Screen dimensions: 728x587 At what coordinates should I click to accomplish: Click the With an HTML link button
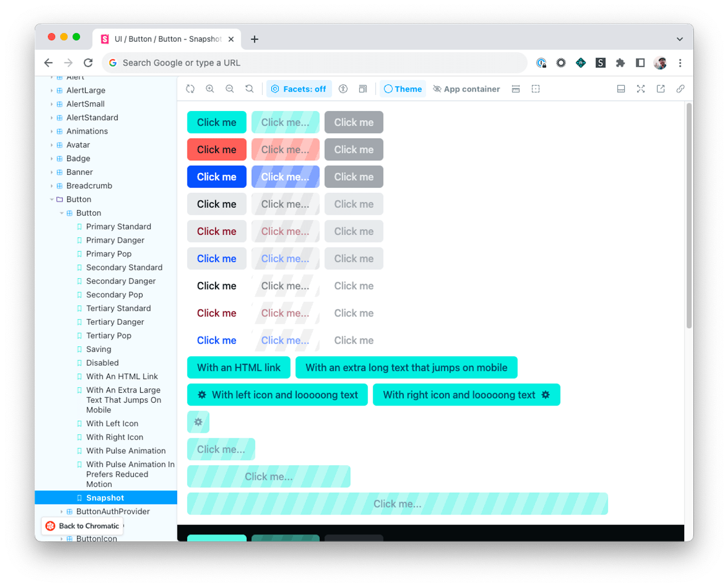pos(238,367)
